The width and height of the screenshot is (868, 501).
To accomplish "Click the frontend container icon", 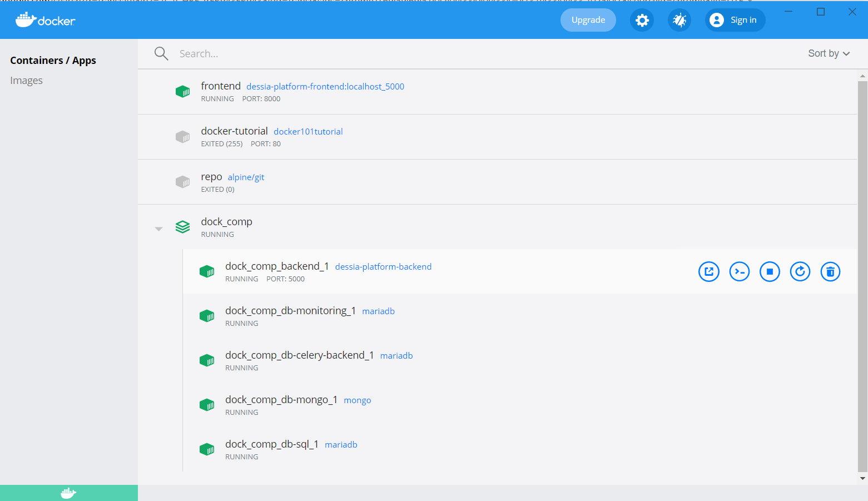I will 182,91.
